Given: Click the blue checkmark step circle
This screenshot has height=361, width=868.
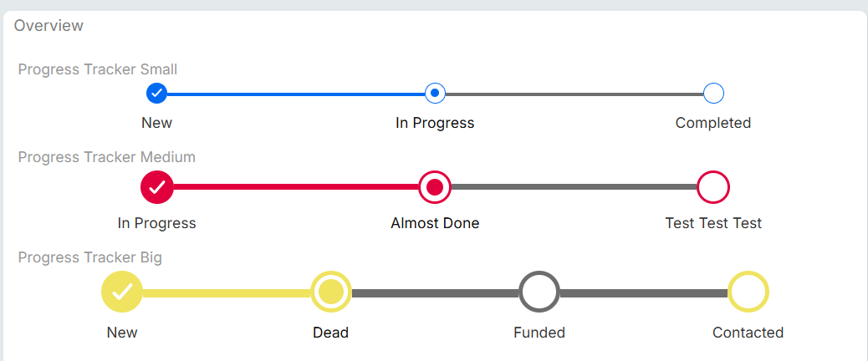Looking at the screenshot, I should 156,93.
